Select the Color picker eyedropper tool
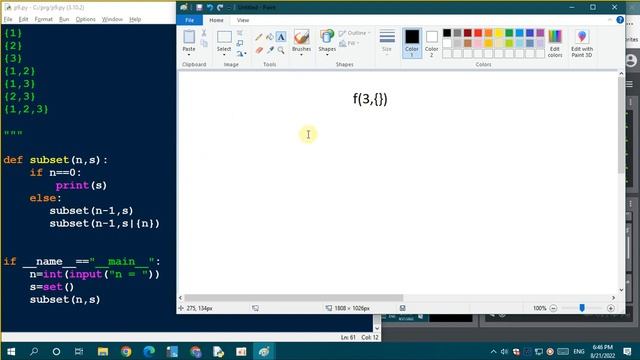640x360 pixels. click(x=270, y=50)
